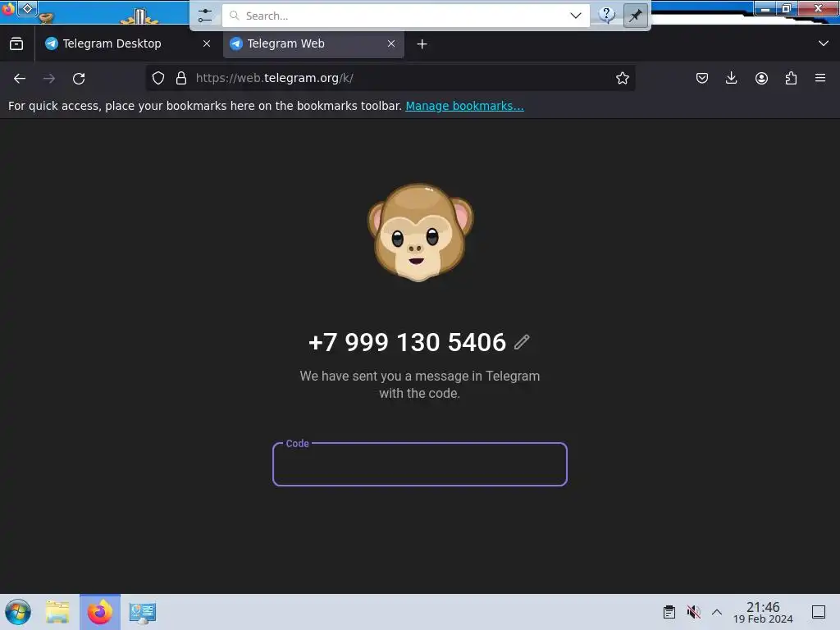Reload the current page
Image resolution: width=840 pixels, height=630 pixels.
tap(79, 79)
